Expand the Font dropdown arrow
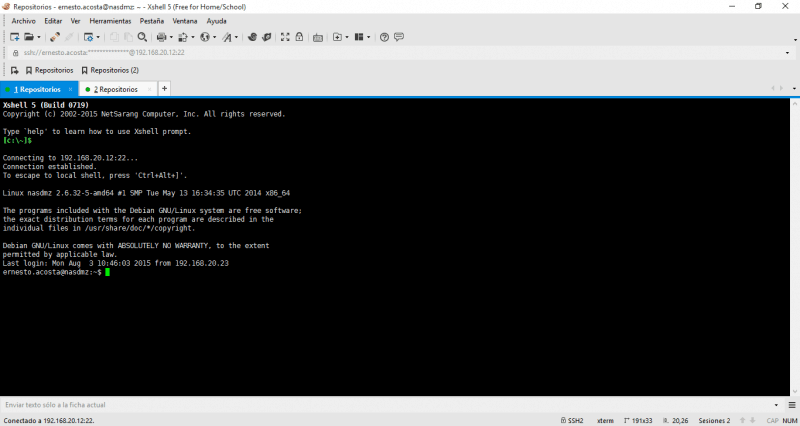 coord(236,37)
